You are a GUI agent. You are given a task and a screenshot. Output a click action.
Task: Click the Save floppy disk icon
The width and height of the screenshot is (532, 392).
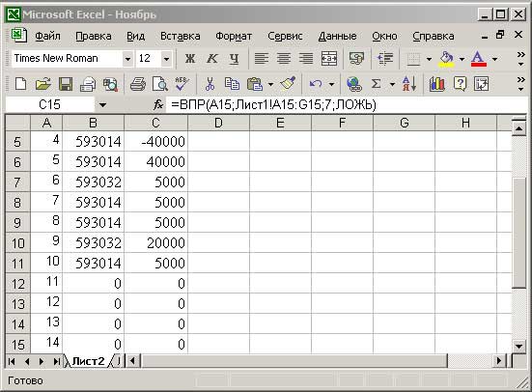(66, 84)
